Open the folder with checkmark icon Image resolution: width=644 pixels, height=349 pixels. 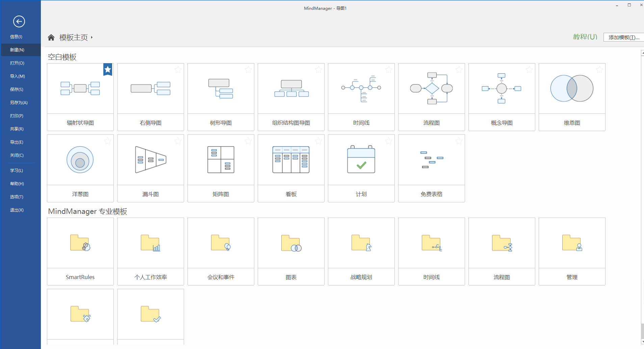151,317
